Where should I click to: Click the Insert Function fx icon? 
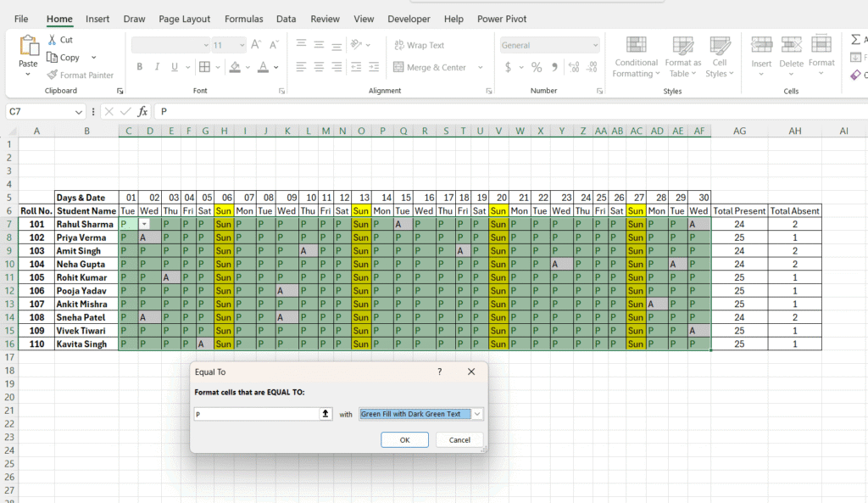(142, 111)
